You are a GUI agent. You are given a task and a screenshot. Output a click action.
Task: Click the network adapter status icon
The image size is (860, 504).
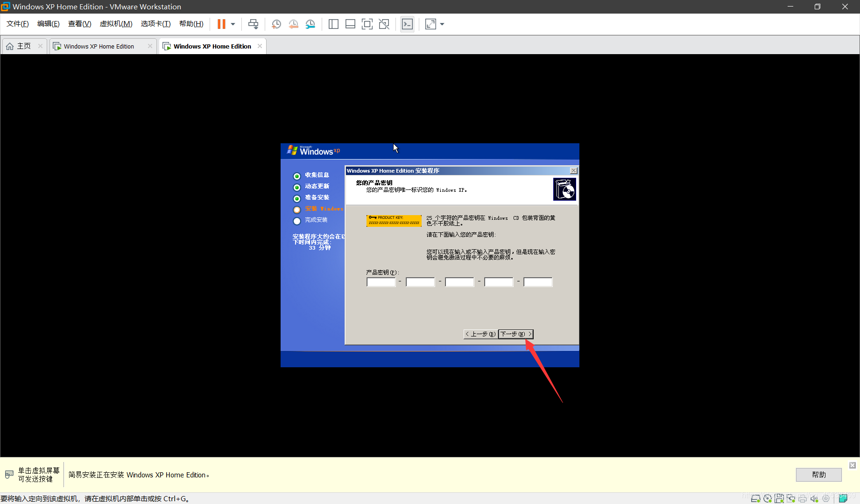790,499
